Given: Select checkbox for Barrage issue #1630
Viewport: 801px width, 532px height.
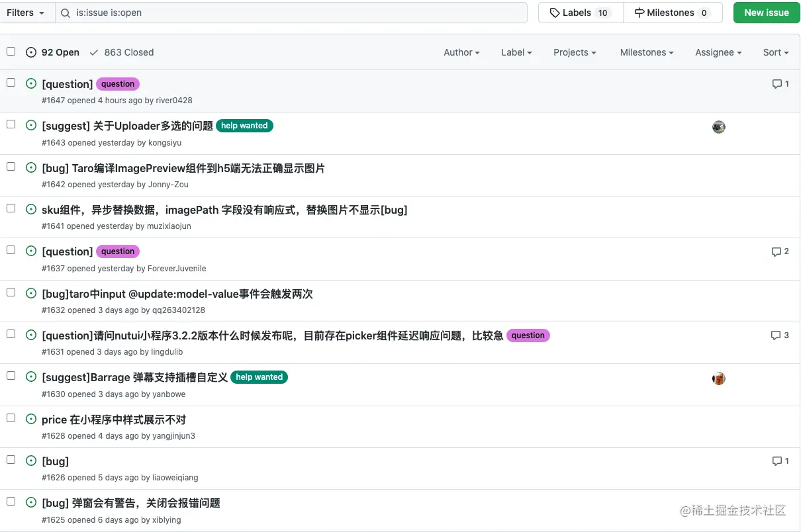Looking at the screenshot, I should pyautogui.click(x=11, y=375).
